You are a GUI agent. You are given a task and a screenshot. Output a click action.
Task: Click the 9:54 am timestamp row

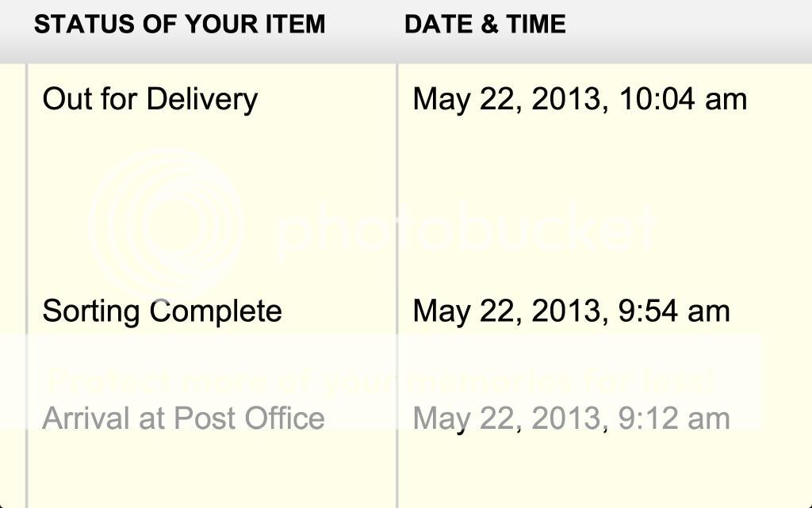(x=571, y=311)
